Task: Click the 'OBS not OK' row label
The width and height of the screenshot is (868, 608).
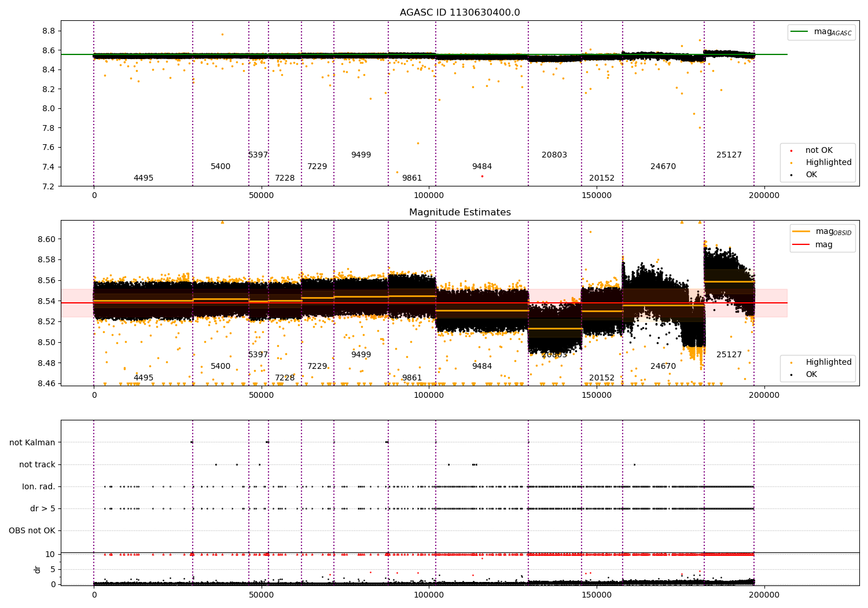Action: (x=32, y=531)
